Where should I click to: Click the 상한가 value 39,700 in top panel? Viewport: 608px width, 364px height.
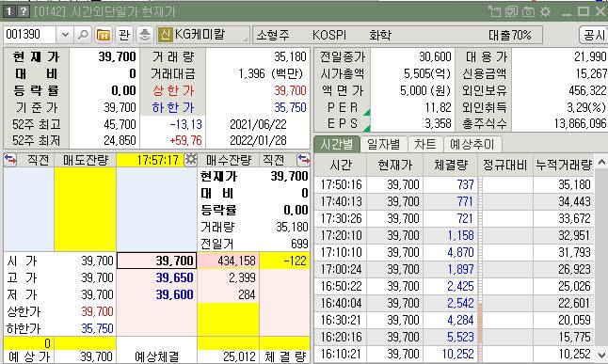[291, 90]
